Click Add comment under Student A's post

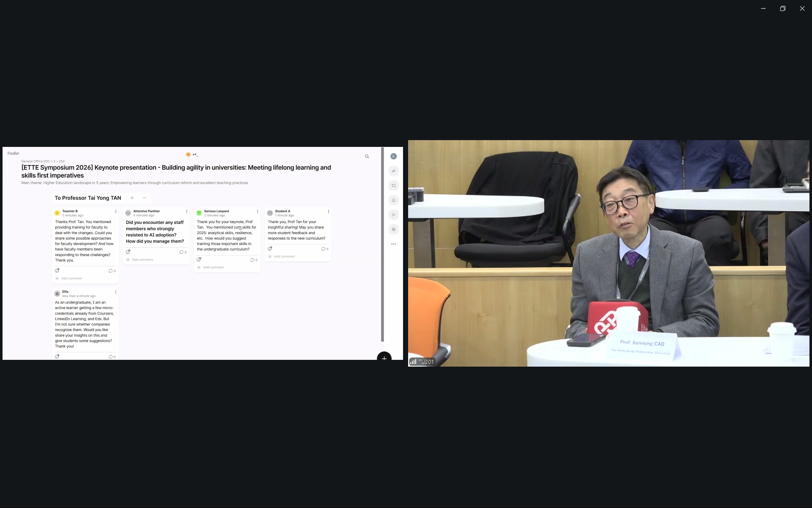tap(284, 257)
